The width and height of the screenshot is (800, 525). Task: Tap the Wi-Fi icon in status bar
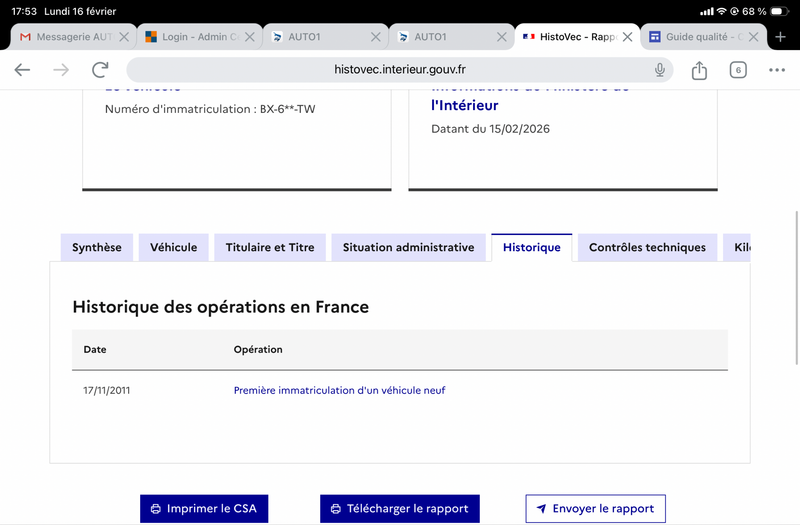click(721, 11)
